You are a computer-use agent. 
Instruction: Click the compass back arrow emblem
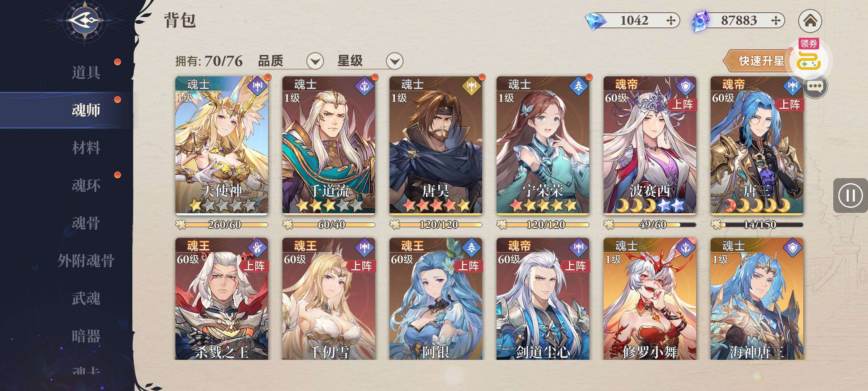pos(85,21)
